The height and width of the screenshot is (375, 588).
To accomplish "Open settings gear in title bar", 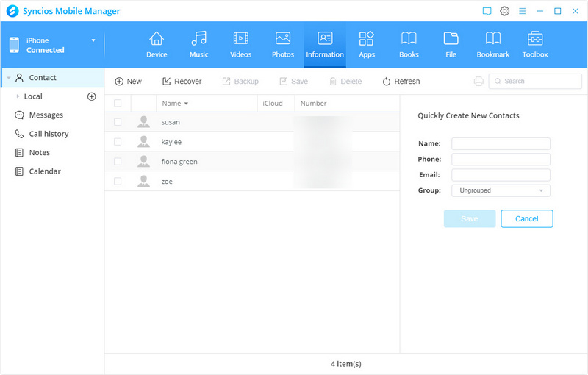I will click(504, 11).
